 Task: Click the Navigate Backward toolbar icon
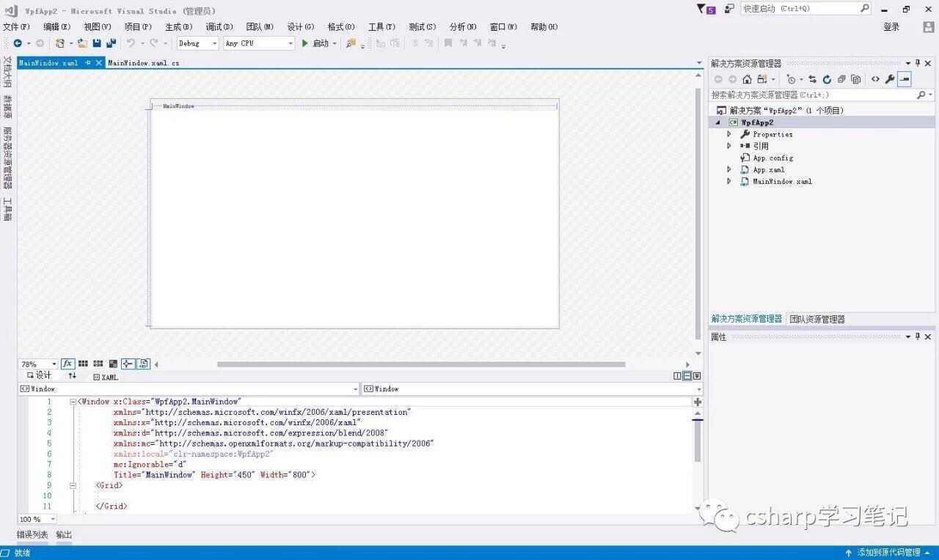pos(18,43)
